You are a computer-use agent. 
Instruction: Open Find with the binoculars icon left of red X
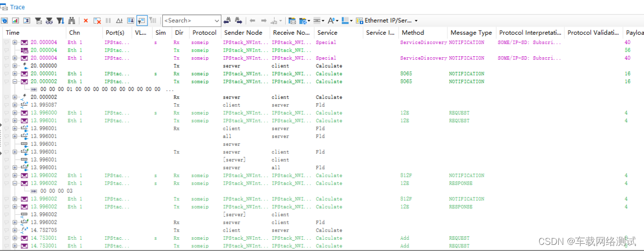[x=71, y=20]
